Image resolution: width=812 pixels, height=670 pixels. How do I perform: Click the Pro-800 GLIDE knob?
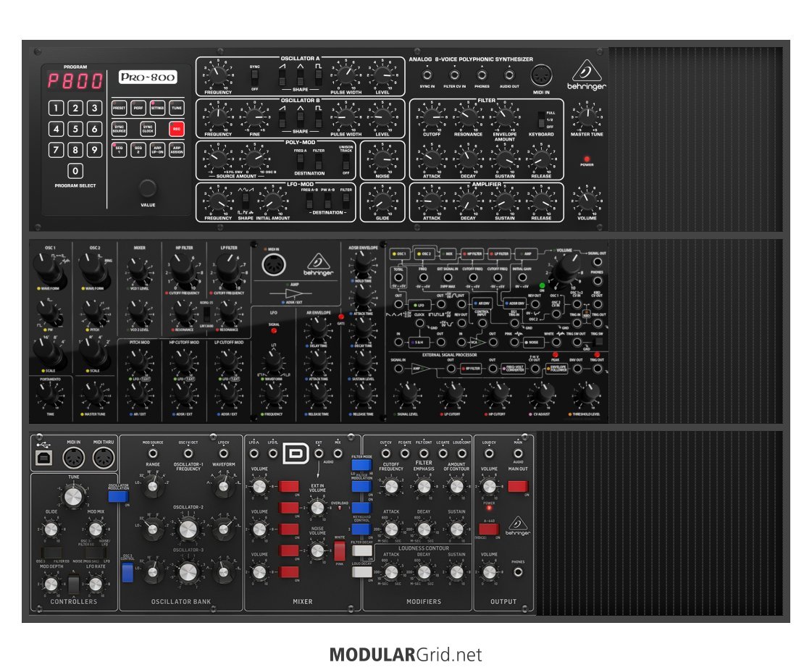[382, 201]
